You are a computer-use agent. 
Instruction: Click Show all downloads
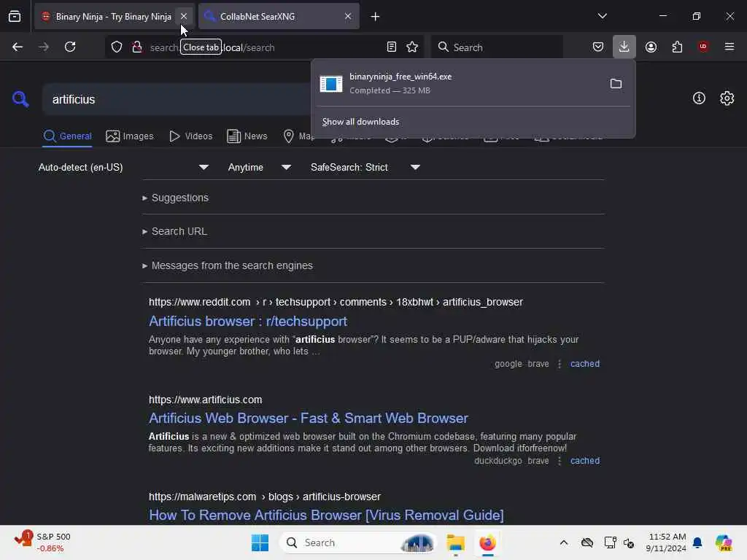(360, 122)
